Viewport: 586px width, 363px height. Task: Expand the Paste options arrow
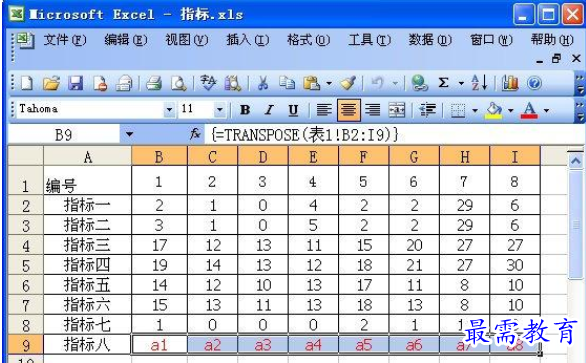(329, 83)
